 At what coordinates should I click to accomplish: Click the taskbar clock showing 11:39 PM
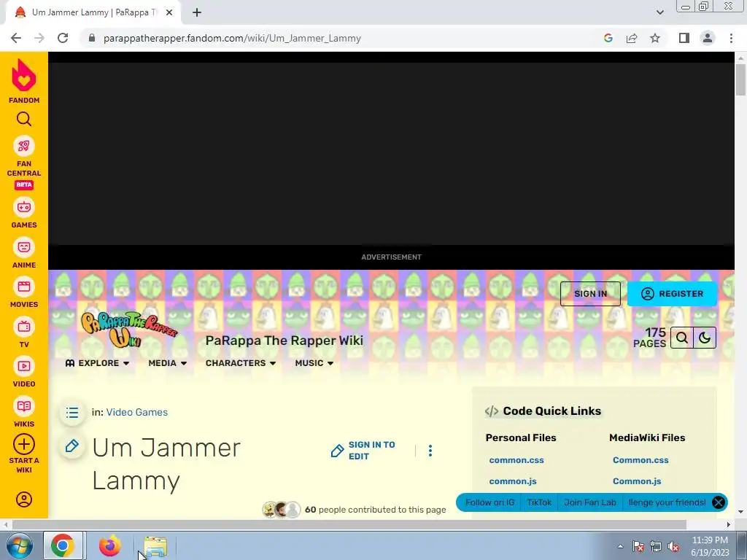click(710, 545)
